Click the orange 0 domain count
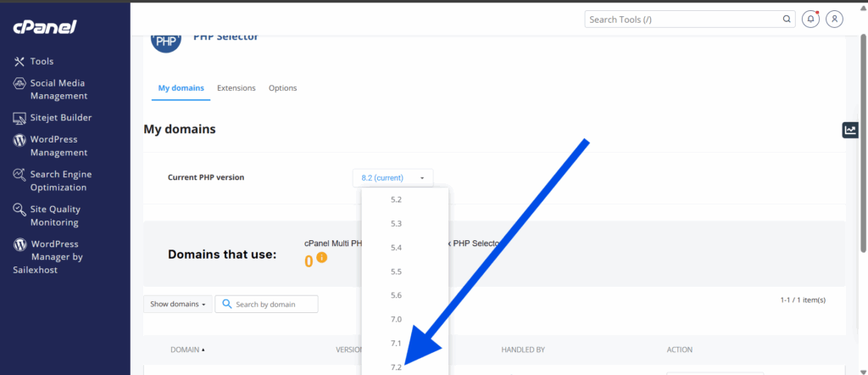This screenshot has height=375, width=868. pyautogui.click(x=309, y=260)
